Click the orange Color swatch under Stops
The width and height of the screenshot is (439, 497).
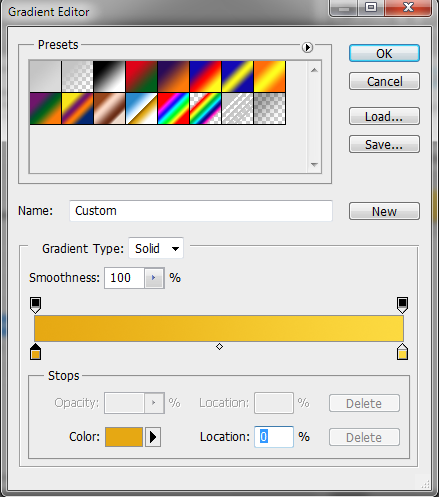click(x=124, y=437)
